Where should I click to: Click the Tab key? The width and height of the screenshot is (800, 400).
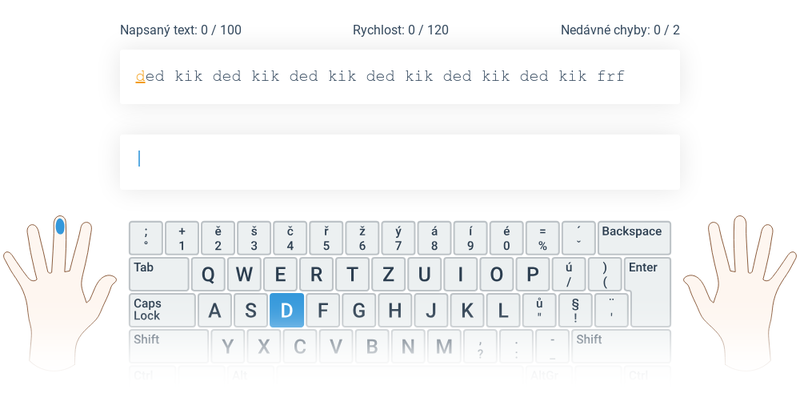click(x=159, y=274)
